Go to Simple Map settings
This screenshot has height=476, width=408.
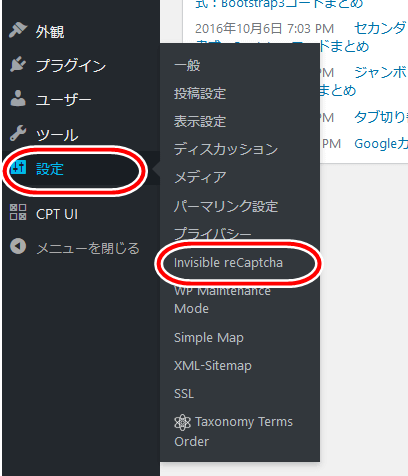point(209,338)
